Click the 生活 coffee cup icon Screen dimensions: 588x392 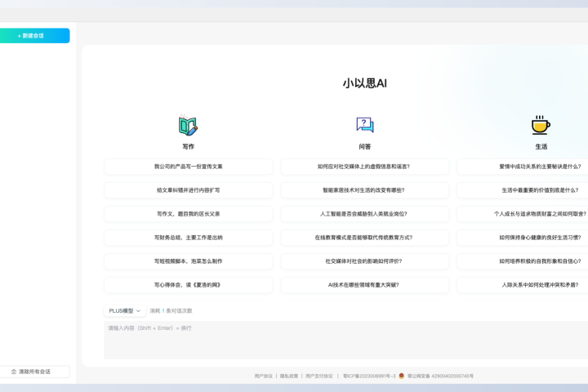(x=541, y=125)
